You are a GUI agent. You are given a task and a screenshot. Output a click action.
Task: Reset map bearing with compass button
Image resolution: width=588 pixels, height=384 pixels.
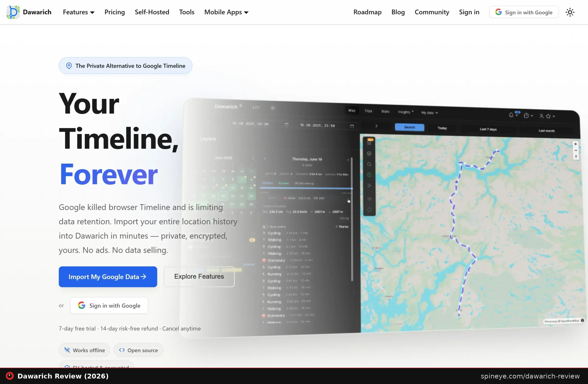[576, 156]
